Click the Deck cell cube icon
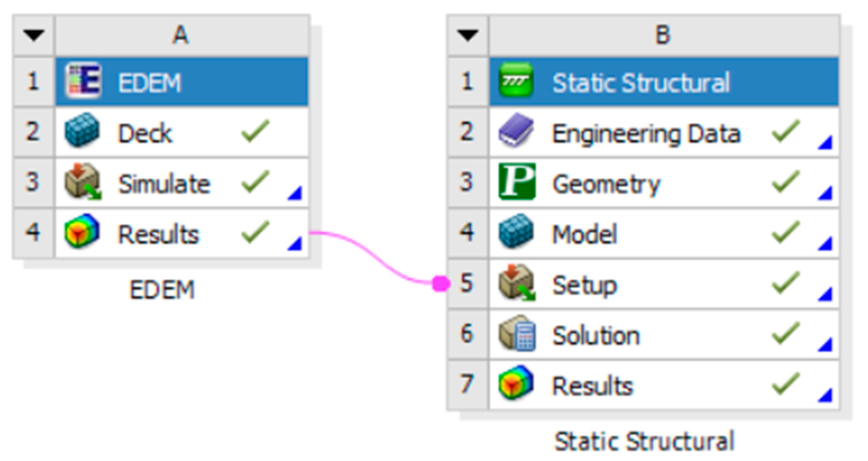The height and width of the screenshot is (461, 868). pyautogui.click(x=82, y=130)
